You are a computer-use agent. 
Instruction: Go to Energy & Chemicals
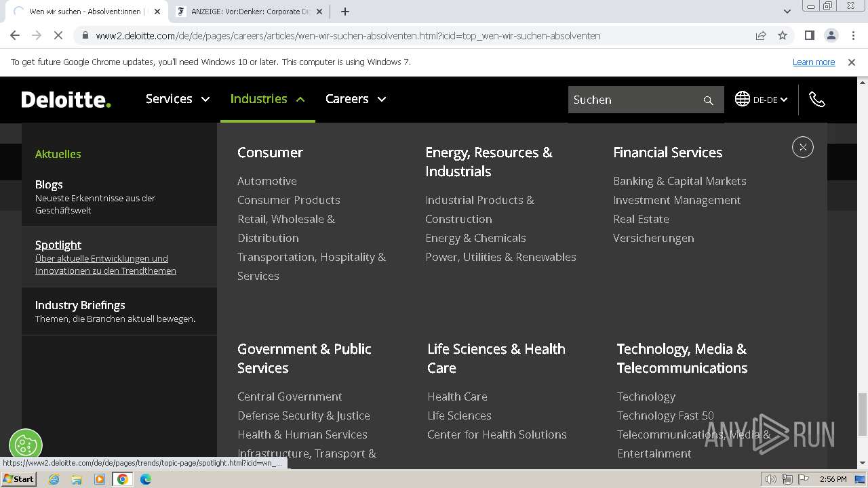click(475, 238)
